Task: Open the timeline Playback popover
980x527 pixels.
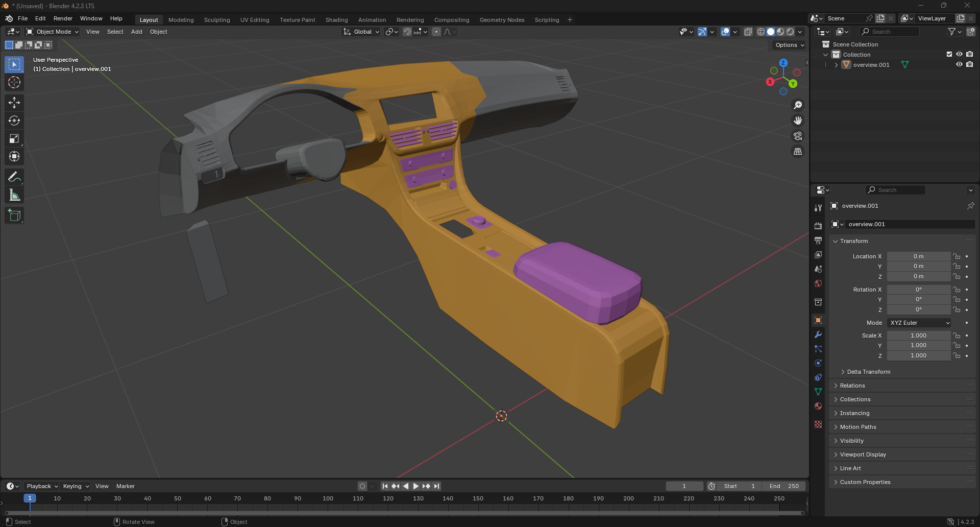Action: [x=42, y=486]
